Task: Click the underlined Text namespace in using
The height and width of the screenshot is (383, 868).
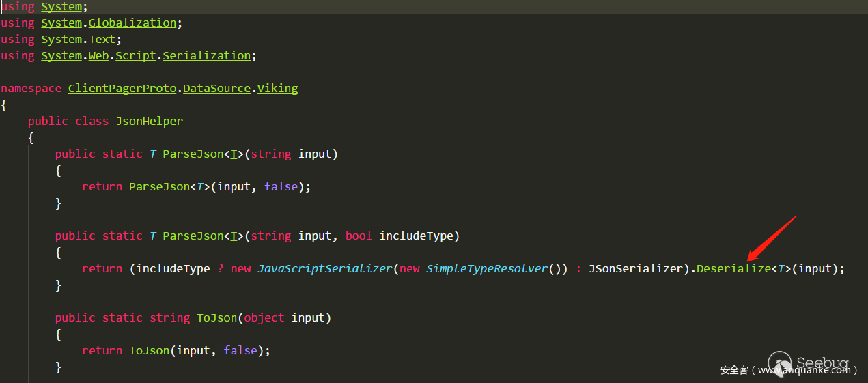Action: [102, 39]
